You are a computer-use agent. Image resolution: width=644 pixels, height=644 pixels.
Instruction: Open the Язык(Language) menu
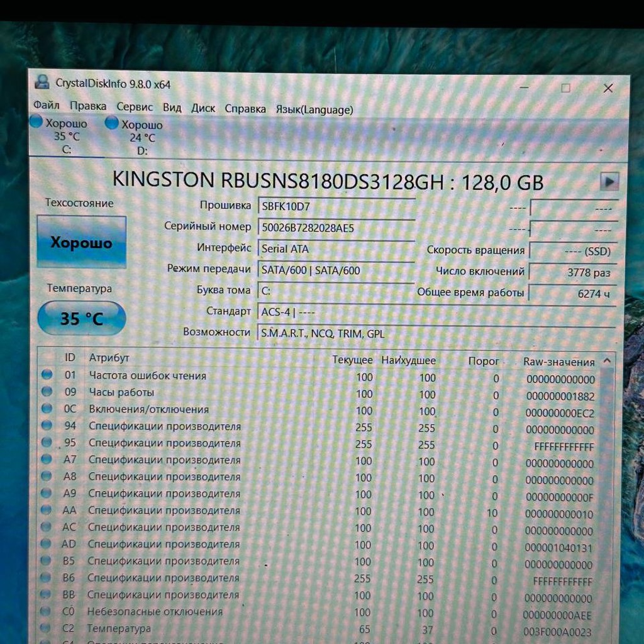click(x=314, y=109)
